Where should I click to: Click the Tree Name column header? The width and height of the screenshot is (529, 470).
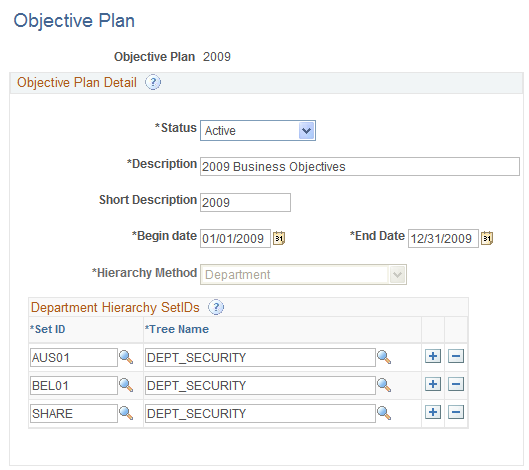pyautogui.click(x=177, y=329)
